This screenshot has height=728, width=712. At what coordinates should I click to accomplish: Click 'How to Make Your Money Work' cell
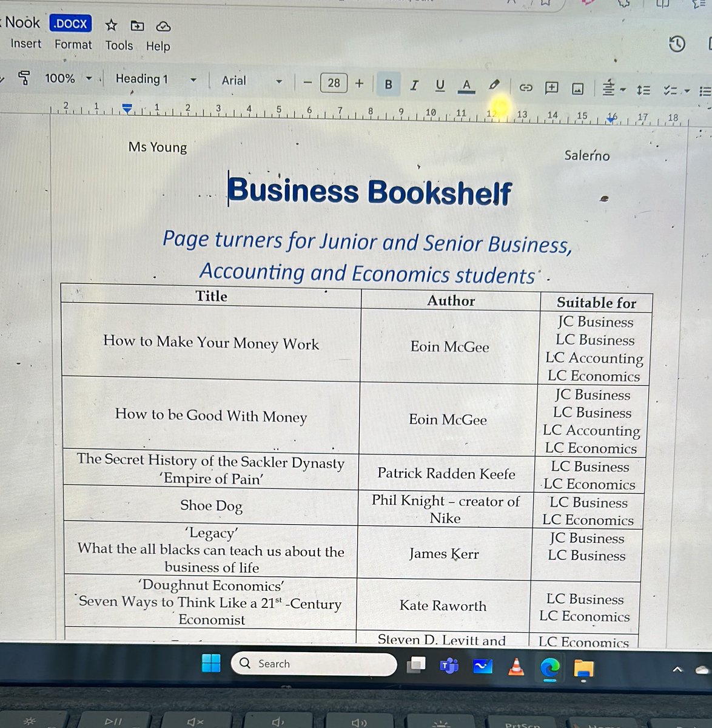(210, 342)
